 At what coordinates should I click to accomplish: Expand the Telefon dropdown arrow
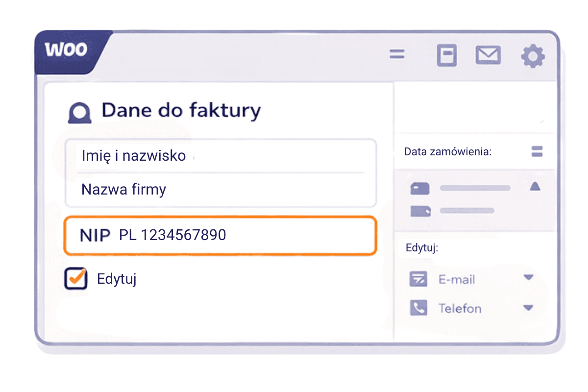[528, 308]
